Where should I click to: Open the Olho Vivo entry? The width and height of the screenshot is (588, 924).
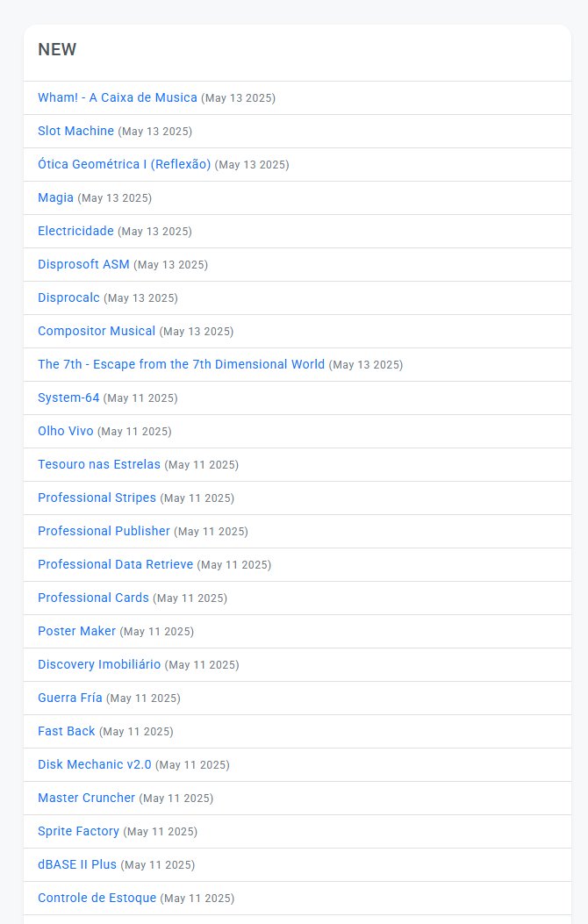coord(66,432)
